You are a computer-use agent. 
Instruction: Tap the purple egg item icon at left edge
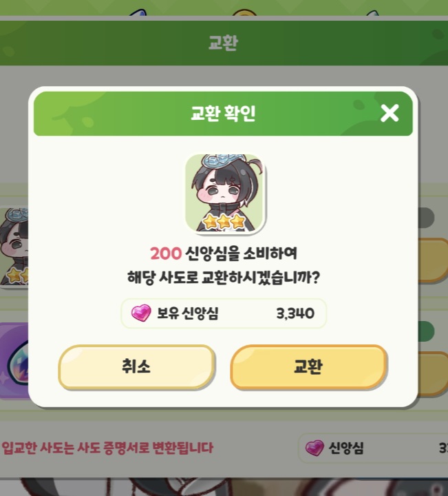14,360
